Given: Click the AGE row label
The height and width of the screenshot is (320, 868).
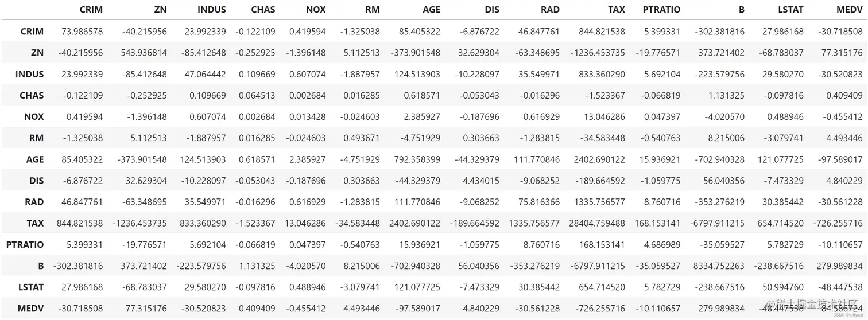Looking at the screenshot, I should click(x=34, y=159).
